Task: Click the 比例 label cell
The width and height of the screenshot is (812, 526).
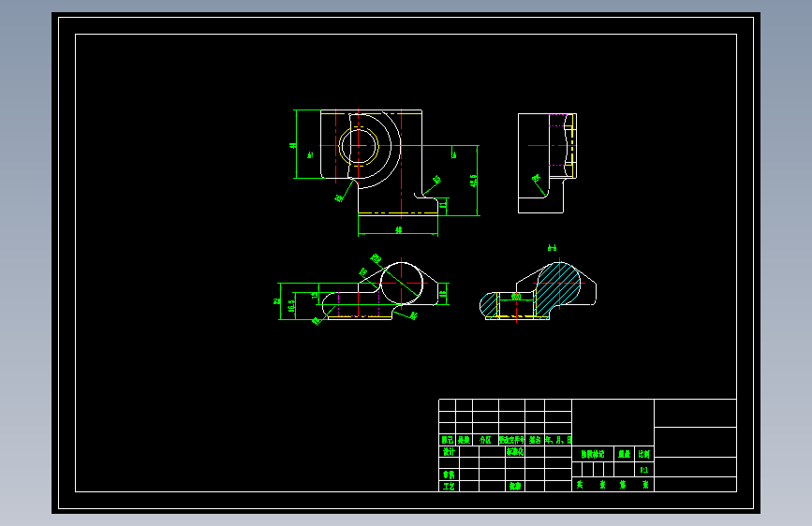Action: [x=643, y=454]
